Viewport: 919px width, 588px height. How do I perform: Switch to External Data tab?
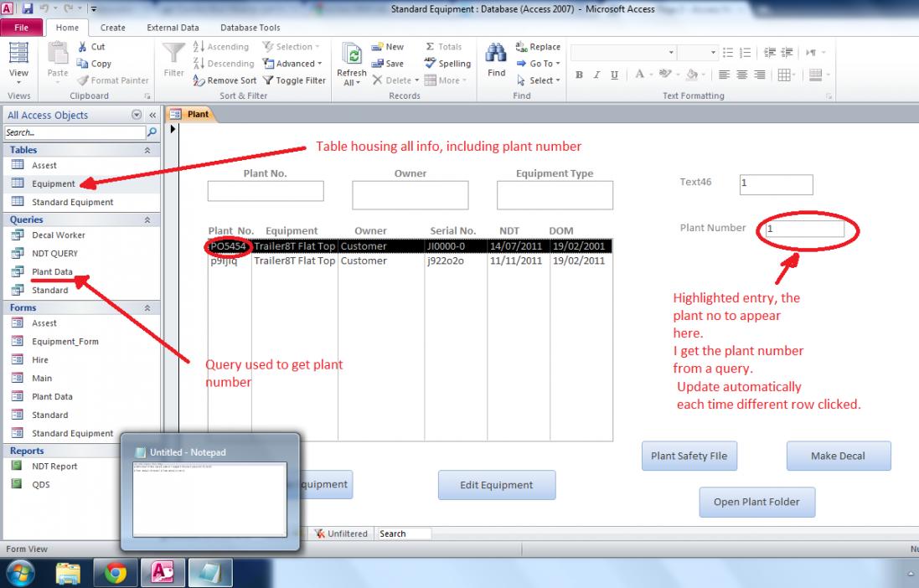[173, 28]
